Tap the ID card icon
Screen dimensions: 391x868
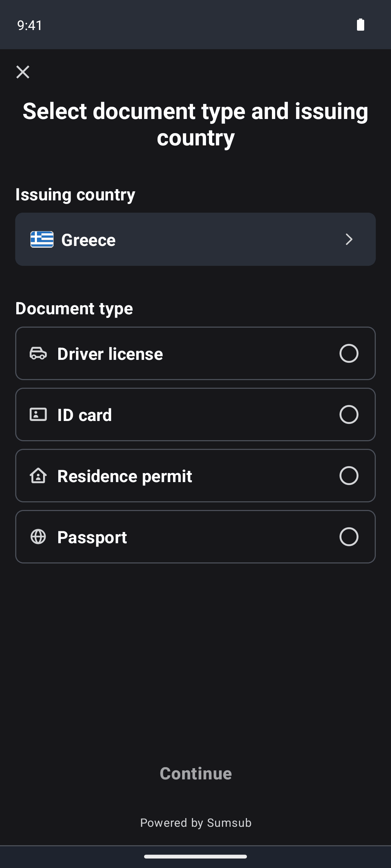coord(38,414)
